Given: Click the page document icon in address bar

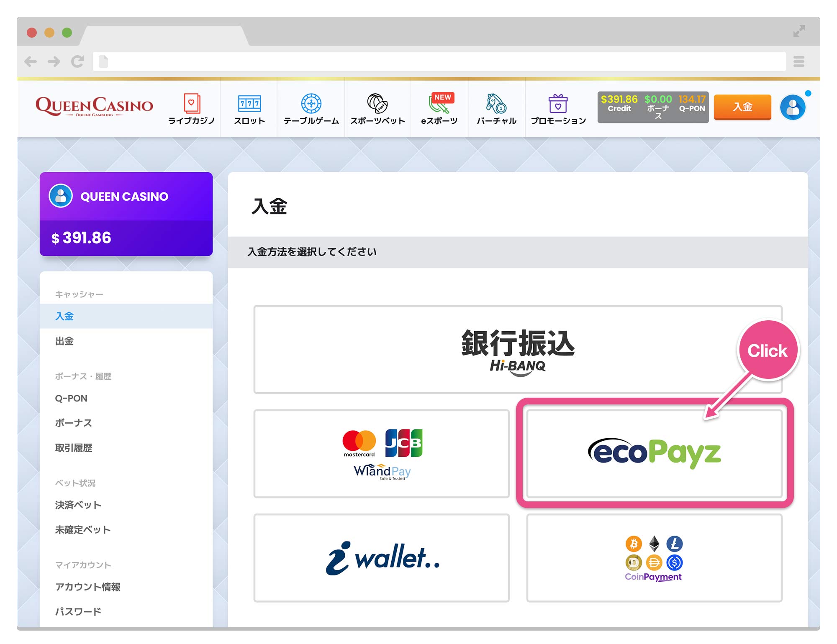Looking at the screenshot, I should point(103,61).
